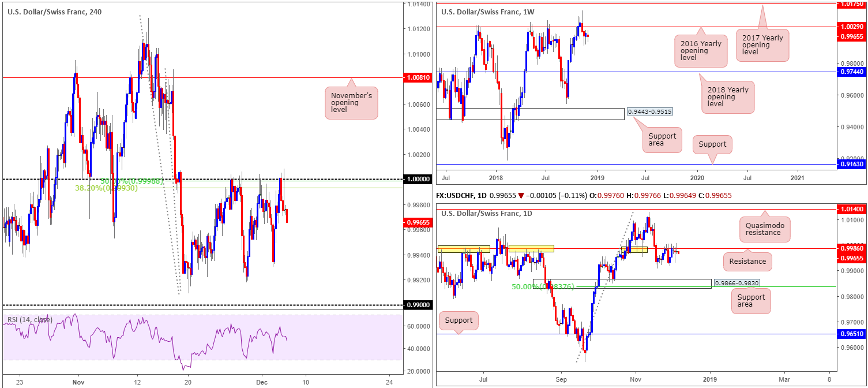Click the red 1.00810 price label
Image resolution: width=868 pixels, height=388 pixels.
click(x=419, y=77)
